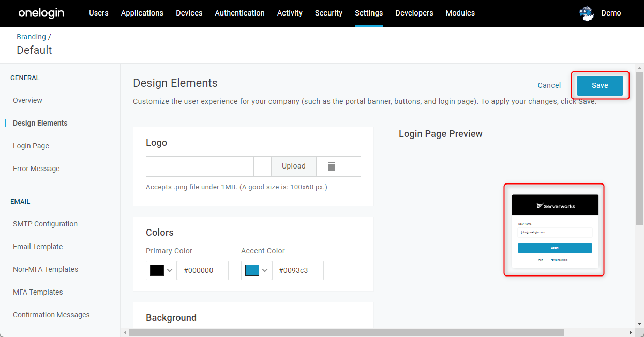Click the scroll left arrow
The width and height of the screenshot is (644, 337).
[124, 332]
